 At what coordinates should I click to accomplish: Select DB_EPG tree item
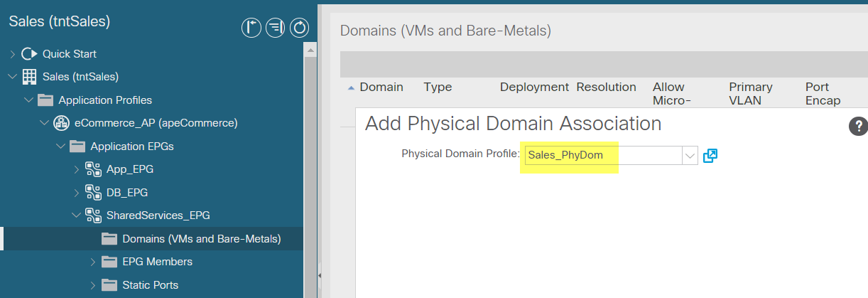pos(126,193)
